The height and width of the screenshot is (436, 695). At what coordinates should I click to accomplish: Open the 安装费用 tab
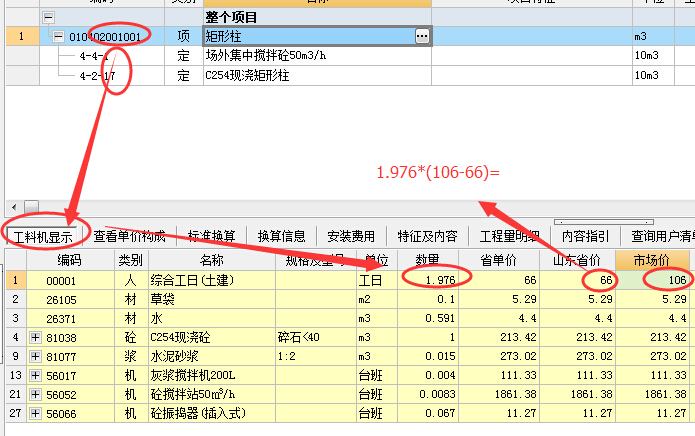click(351, 236)
